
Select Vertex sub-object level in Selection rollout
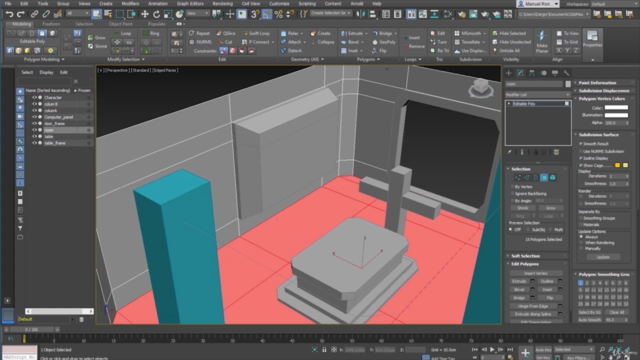[518, 178]
